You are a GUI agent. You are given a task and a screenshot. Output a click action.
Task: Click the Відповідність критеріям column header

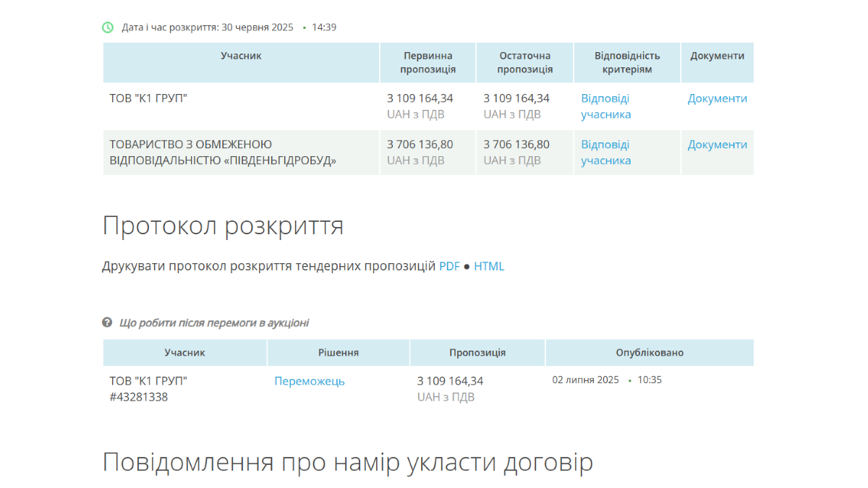[x=627, y=63]
